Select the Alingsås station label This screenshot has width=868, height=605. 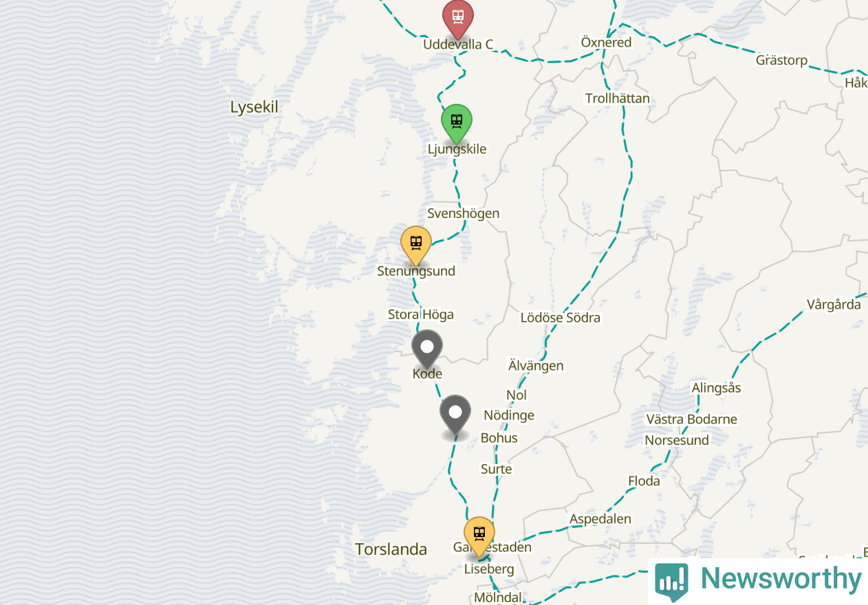(717, 388)
